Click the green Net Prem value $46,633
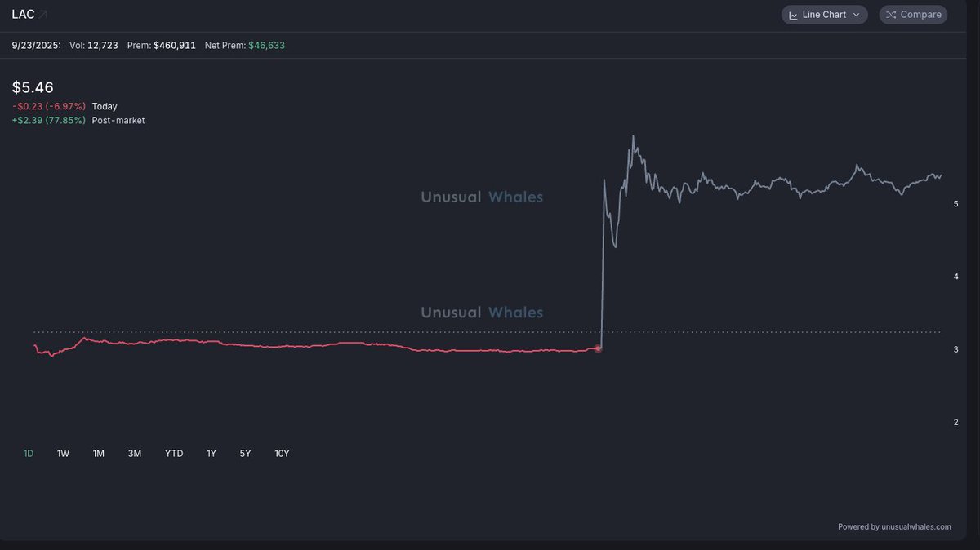This screenshot has width=980, height=550. point(266,46)
